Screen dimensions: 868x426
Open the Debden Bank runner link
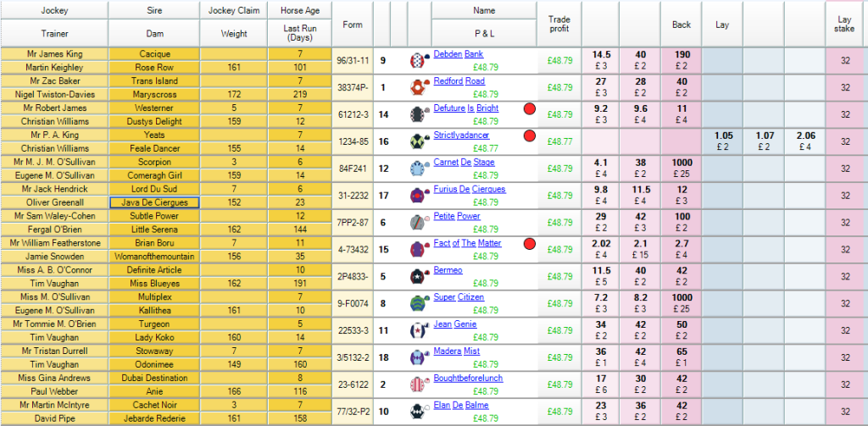click(x=457, y=54)
